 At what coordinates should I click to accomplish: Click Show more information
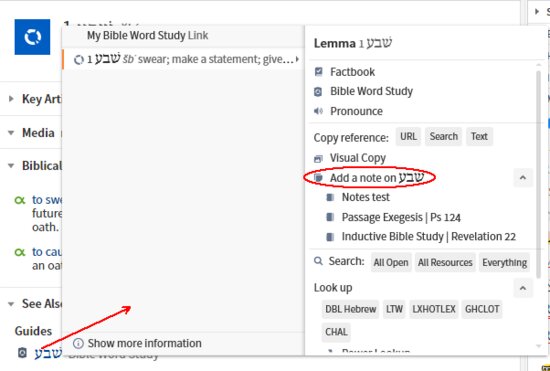[145, 343]
